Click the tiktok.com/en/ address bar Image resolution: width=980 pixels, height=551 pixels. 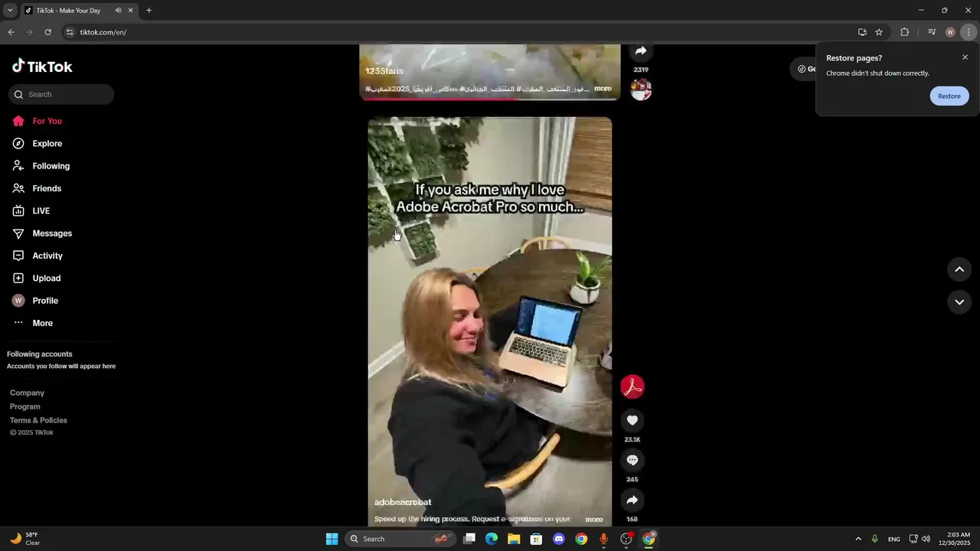pos(459,32)
